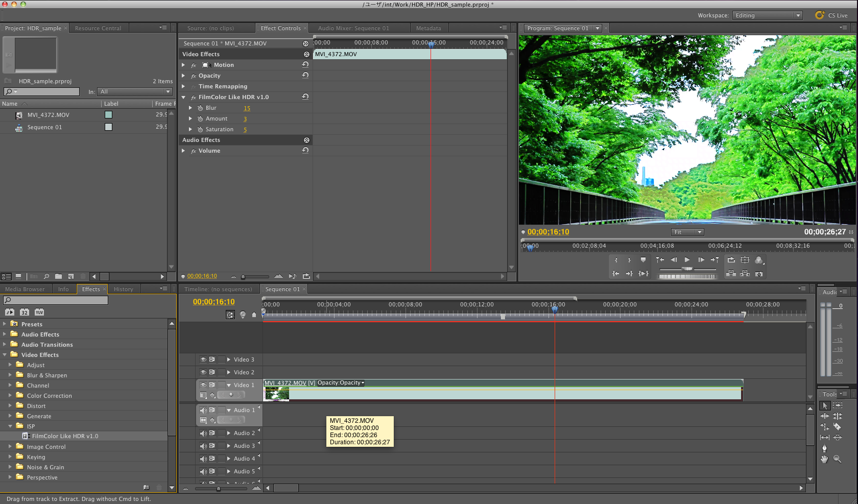
Task: Expand the Presets folder in Effects
Action: pyautogui.click(x=5, y=324)
